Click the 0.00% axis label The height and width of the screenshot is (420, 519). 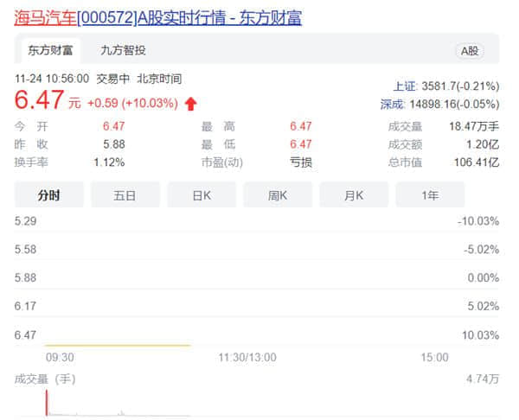tap(484, 277)
